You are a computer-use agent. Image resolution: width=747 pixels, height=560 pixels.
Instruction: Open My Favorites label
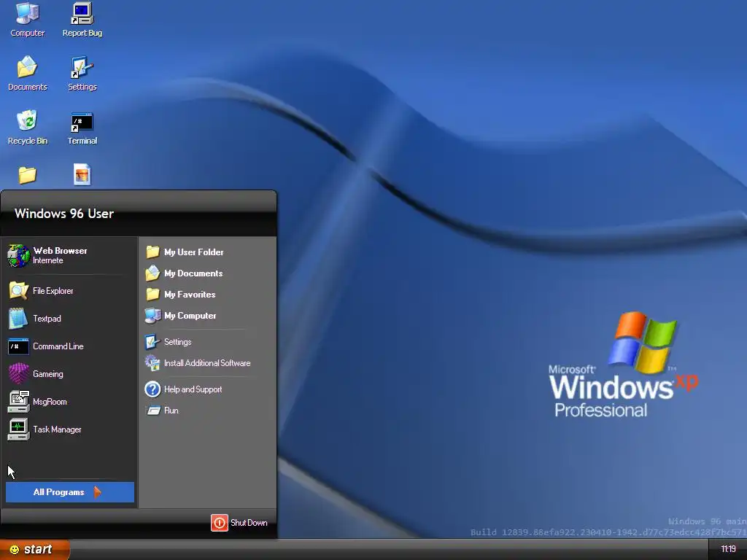(x=190, y=295)
